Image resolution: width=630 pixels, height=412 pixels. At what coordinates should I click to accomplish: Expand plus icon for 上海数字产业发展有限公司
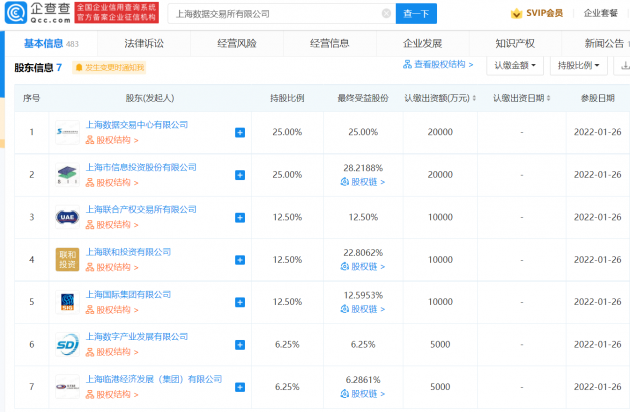tap(240, 345)
